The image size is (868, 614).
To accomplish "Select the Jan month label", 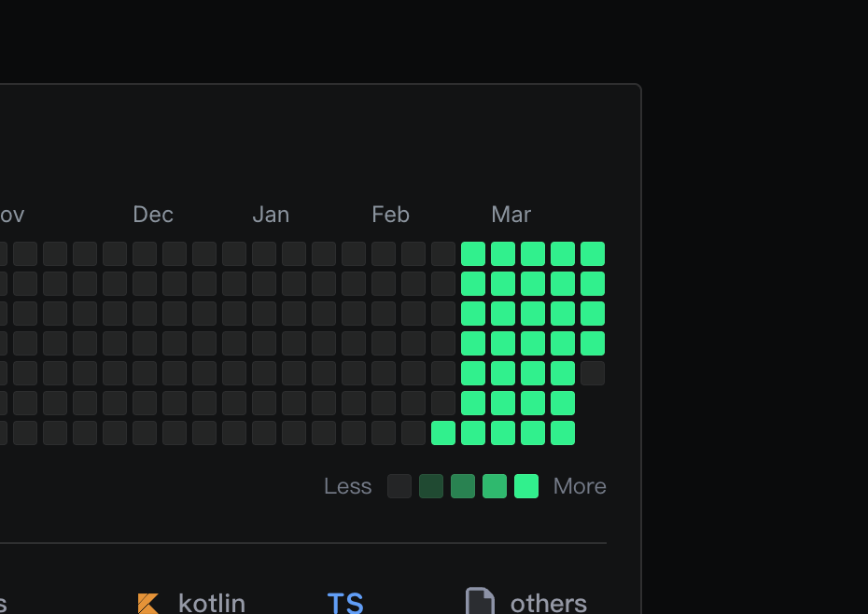I will [271, 215].
